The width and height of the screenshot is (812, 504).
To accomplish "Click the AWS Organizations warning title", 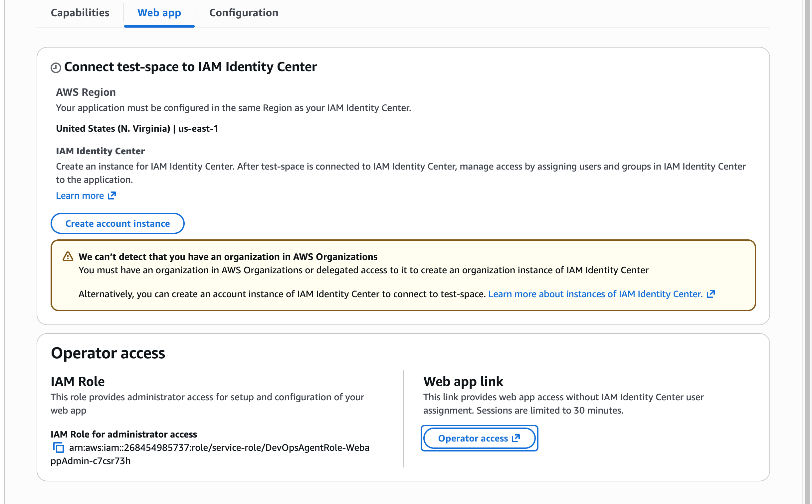I will (x=228, y=257).
